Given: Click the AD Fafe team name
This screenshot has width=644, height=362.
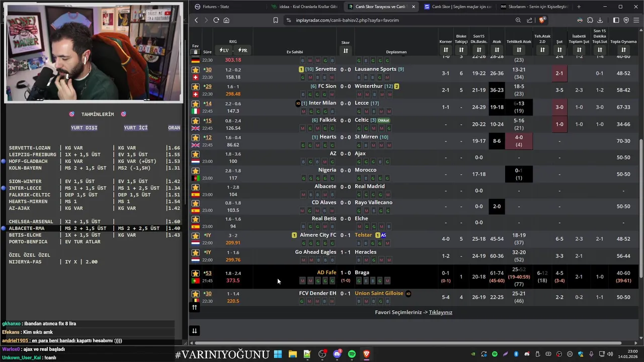Looking at the screenshot, I should pos(327,273).
